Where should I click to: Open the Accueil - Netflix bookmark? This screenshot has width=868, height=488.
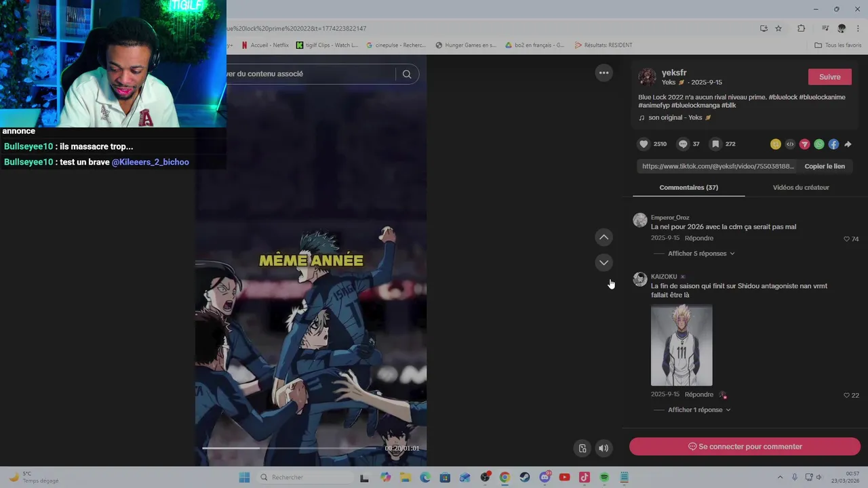tap(264, 45)
